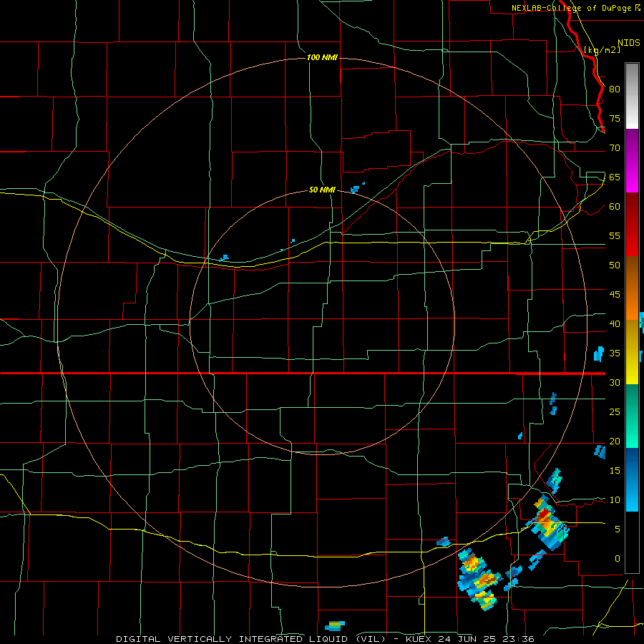The height and width of the screenshot is (644, 644).
Task: Select the purple-magenta segment of the color bar
Action: coord(632,160)
